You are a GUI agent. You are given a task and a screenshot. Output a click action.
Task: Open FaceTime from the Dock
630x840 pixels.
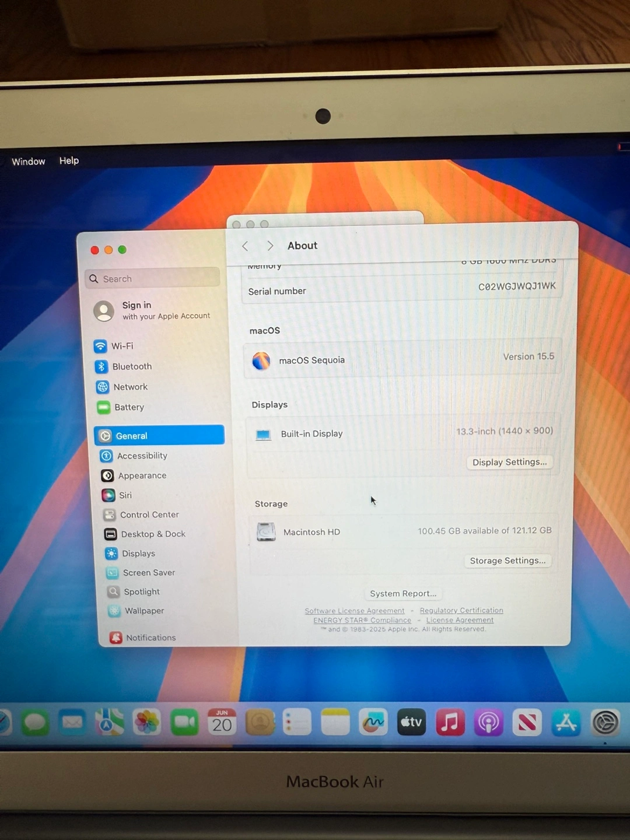(x=185, y=723)
